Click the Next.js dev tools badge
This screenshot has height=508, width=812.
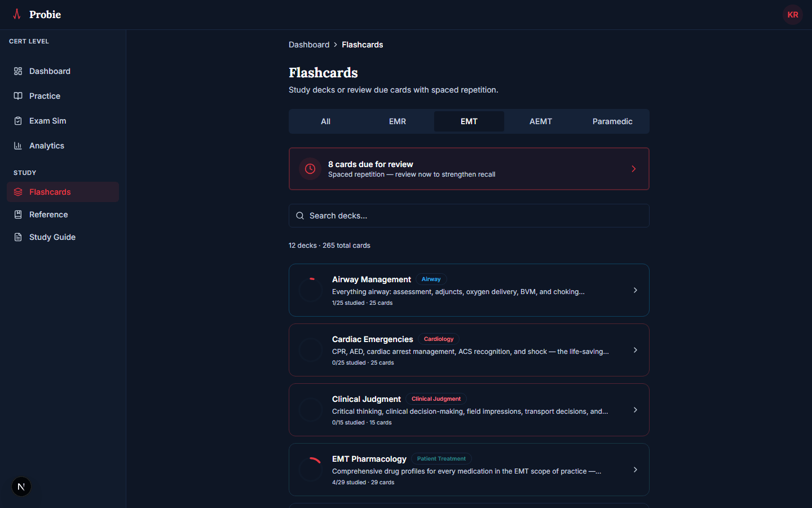[21, 487]
